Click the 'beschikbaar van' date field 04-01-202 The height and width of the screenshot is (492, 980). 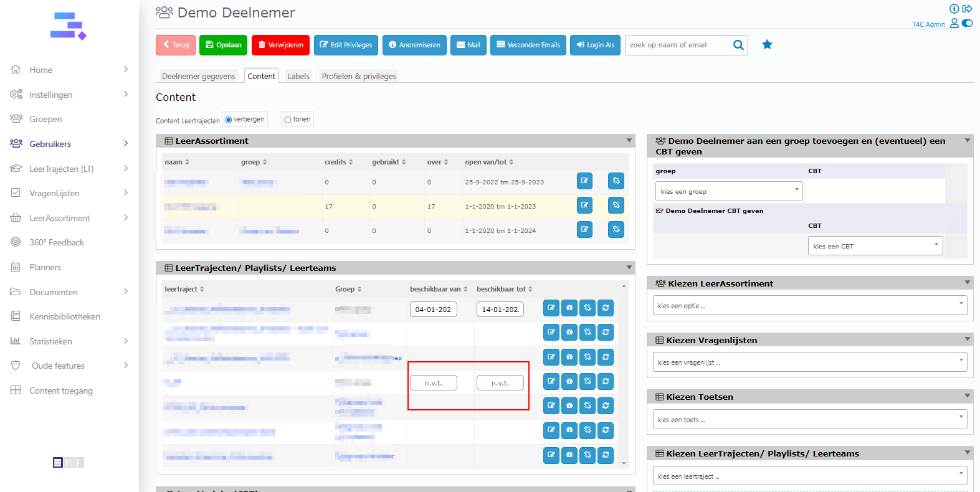[433, 310]
